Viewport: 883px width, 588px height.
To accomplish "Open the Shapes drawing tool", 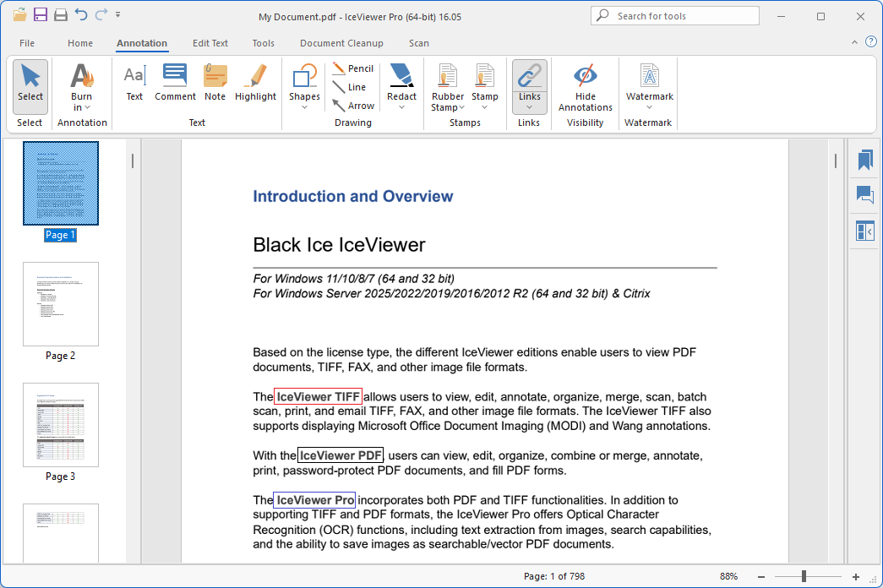I will pyautogui.click(x=305, y=82).
